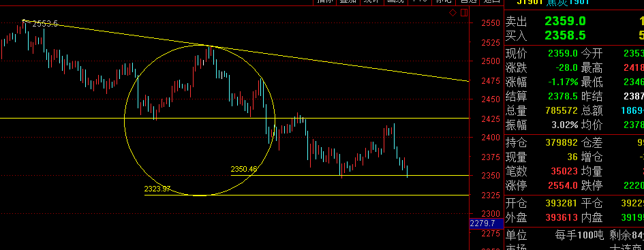Click the split-panel icon beside the diamond icon
Screen dimensions: 644x250
coord(464,13)
